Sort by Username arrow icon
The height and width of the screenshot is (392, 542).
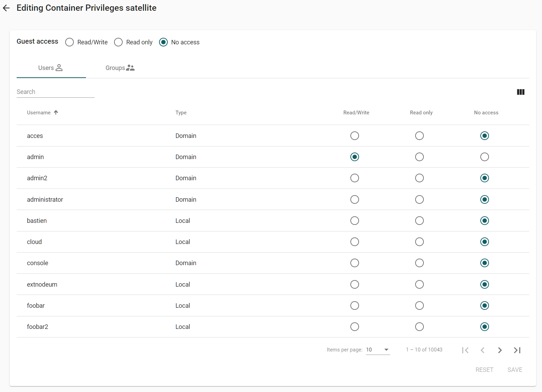[x=56, y=113]
